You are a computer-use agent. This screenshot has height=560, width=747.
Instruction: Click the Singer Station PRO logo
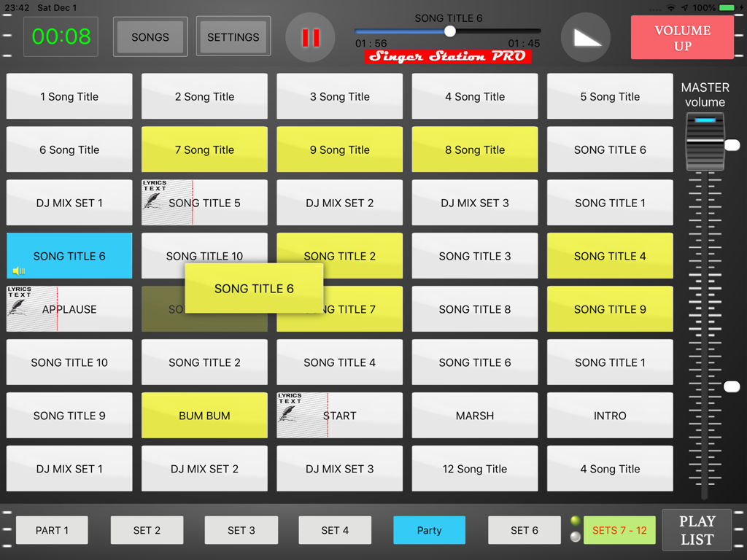[x=447, y=56]
